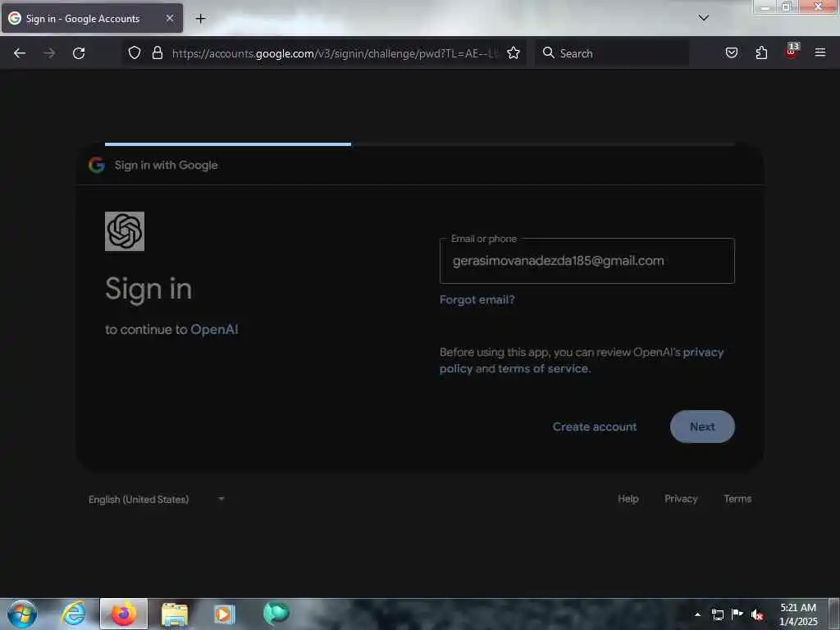Click Show desktop strip in taskbar

click(834, 614)
